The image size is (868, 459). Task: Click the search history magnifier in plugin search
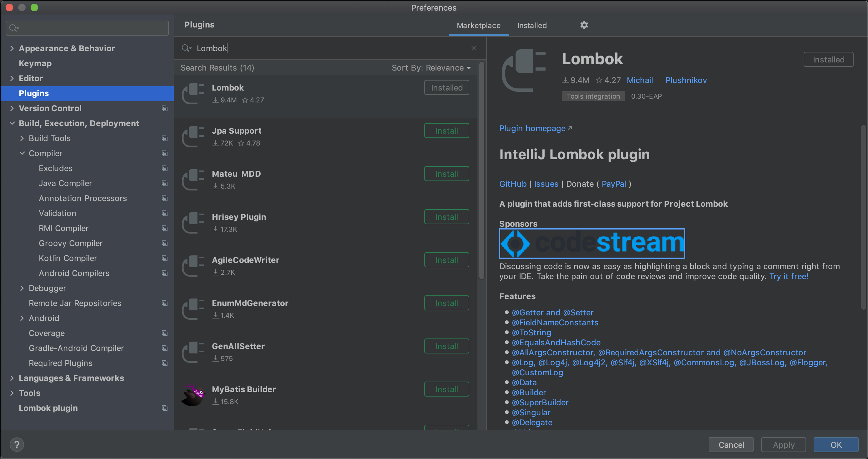pos(186,48)
